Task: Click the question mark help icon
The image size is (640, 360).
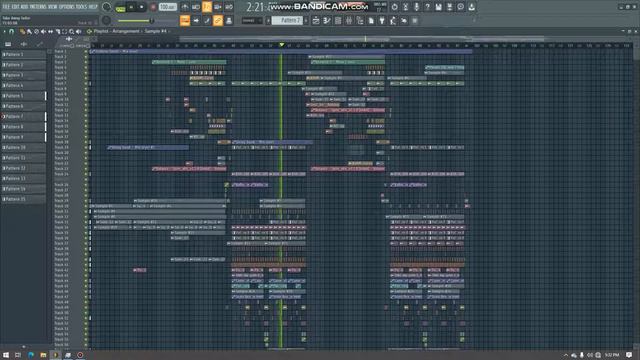Action: pyautogui.click(x=427, y=7)
